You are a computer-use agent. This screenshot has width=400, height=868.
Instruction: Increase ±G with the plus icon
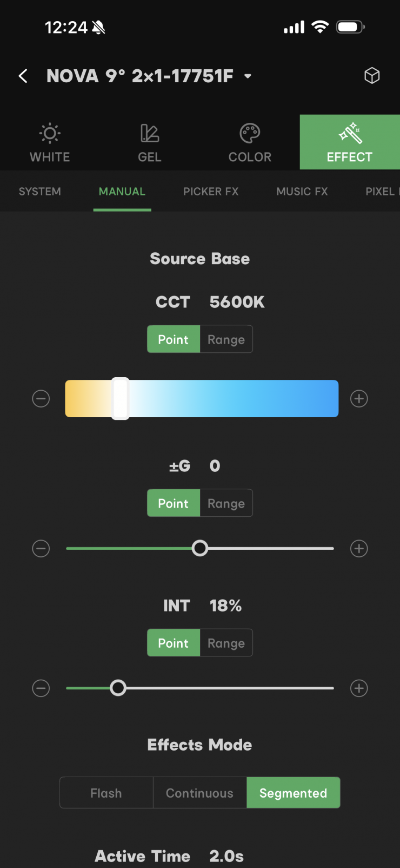(x=359, y=549)
